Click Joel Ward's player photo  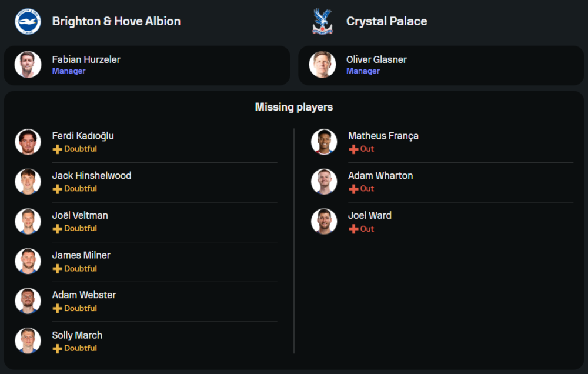click(x=324, y=221)
